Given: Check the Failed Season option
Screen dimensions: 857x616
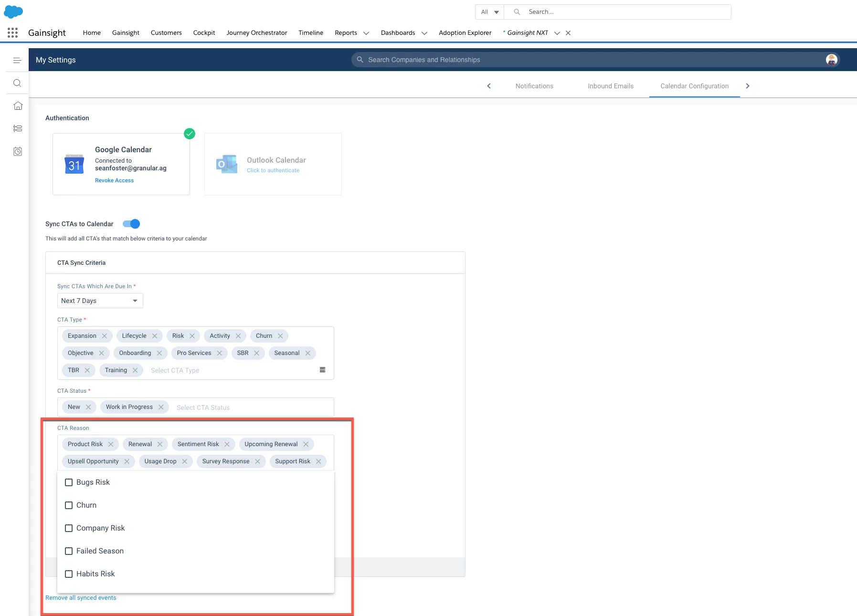Looking at the screenshot, I should pyautogui.click(x=69, y=551).
